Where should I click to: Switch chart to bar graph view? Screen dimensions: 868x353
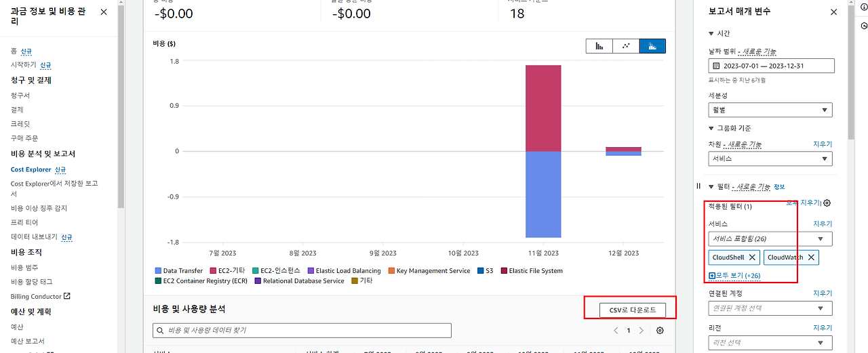click(x=599, y=46)
